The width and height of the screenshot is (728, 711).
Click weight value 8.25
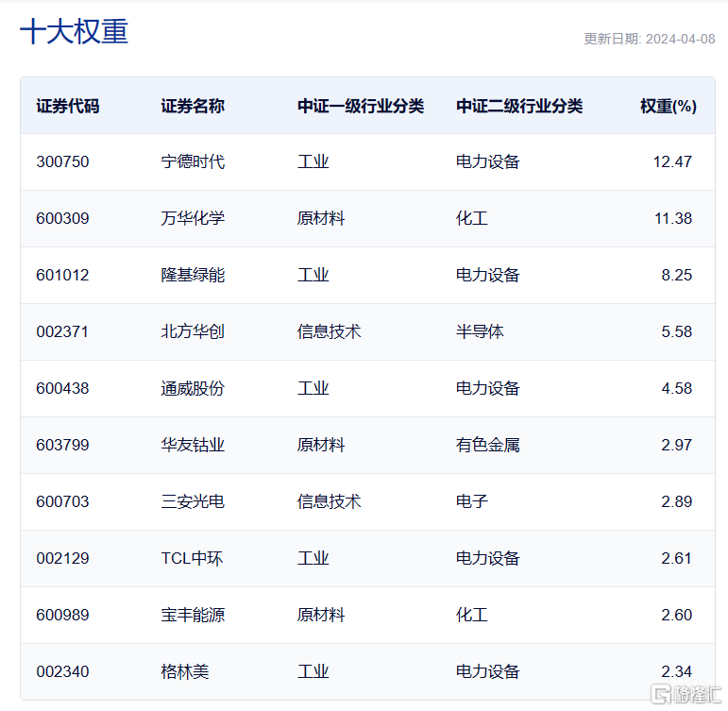click(x=676, y=275)
